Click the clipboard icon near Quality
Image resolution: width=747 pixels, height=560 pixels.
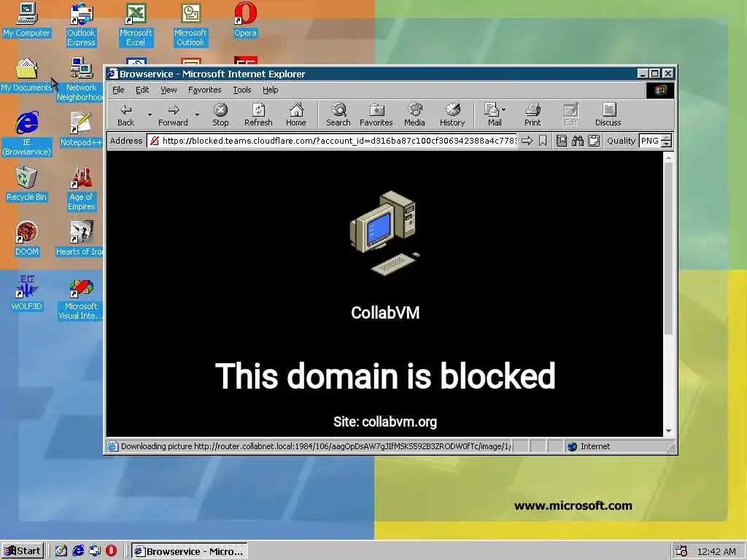(x=594, y=141)
